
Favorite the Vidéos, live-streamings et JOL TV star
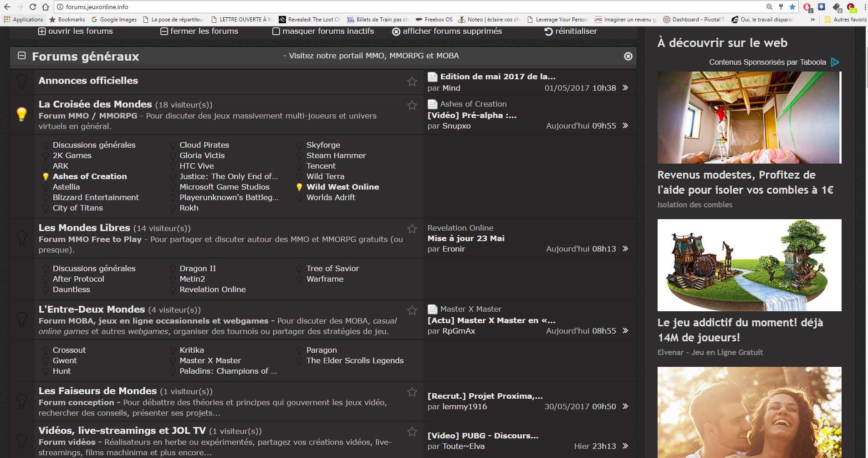coord(412,432)
